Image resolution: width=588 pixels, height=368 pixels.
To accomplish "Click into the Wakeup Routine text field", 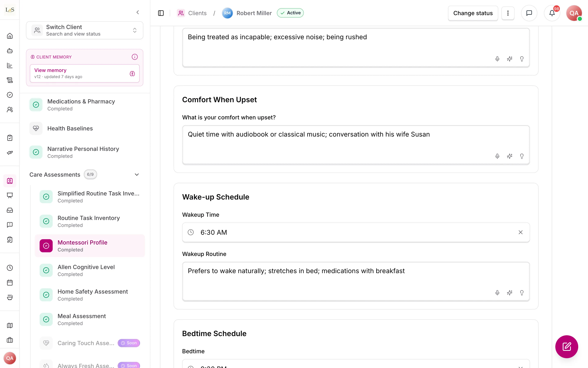I will (x=356, y=282).
